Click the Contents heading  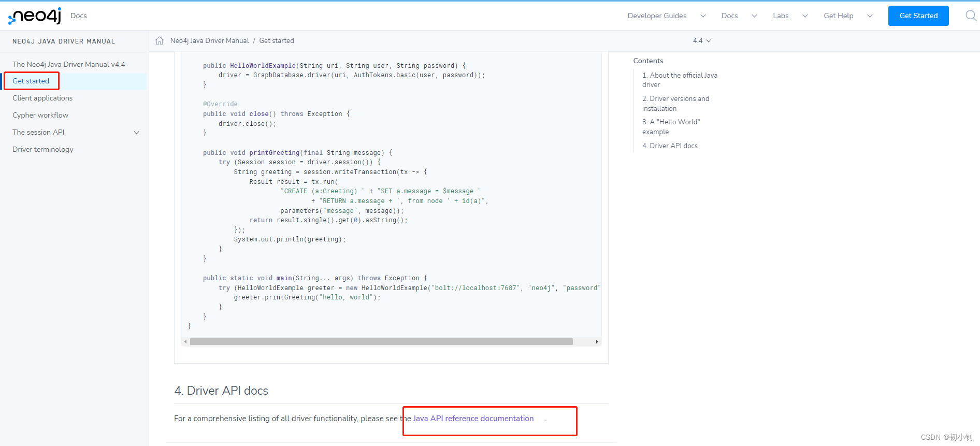coord(648,61)
